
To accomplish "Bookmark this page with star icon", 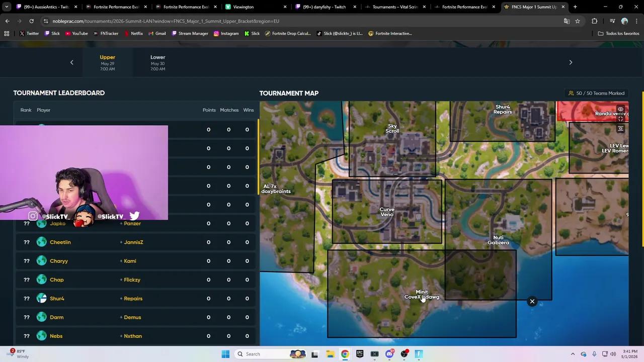I will click(x=578, y=21).
